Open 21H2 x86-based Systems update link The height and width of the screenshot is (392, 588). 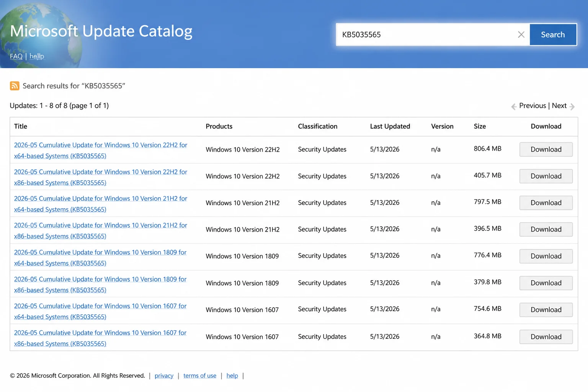tap(101, 231)
